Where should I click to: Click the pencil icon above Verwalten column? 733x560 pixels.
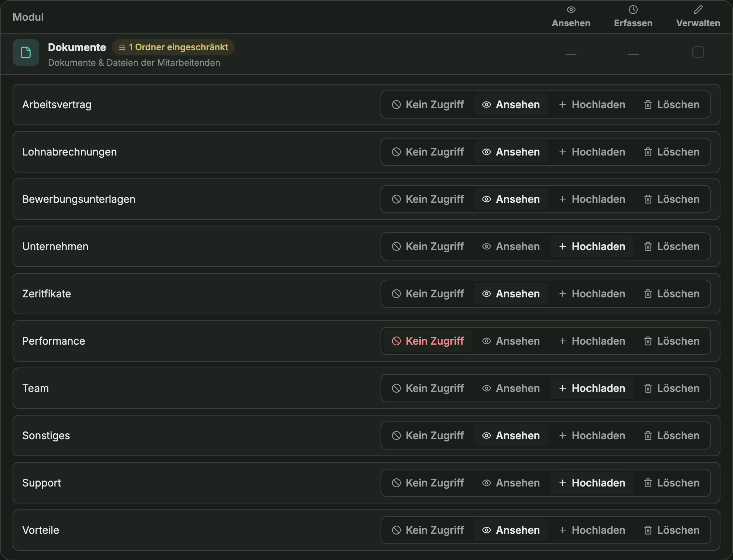click(698, 10)
